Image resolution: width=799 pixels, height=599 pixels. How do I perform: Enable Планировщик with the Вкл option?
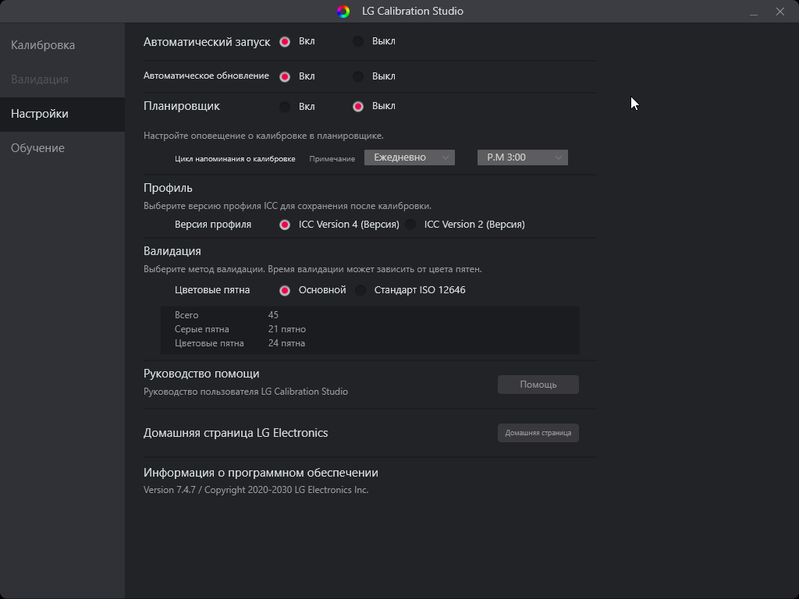click(285, 107)
